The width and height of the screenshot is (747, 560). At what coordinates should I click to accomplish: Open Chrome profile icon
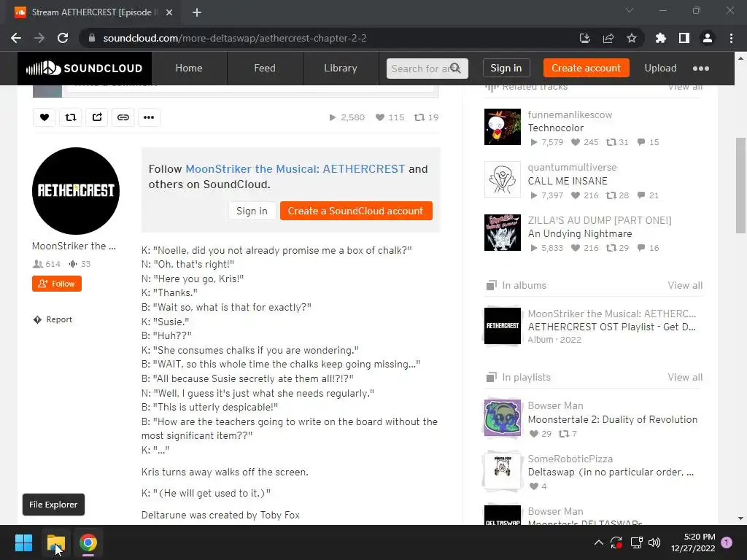pyautogui.click(x=708, y=38)
